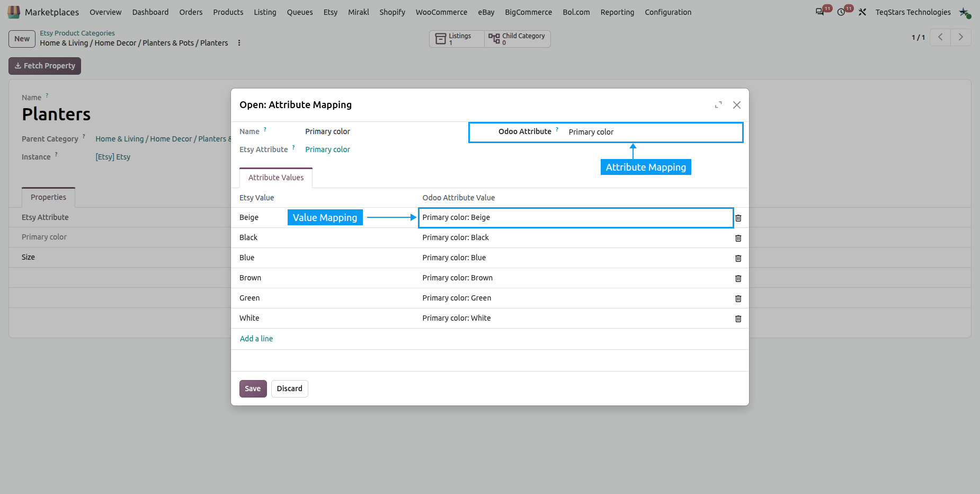The width and height of the screenshot is (980, 494).
Task: Open the Reporting menu
Action: pos(617,12)
